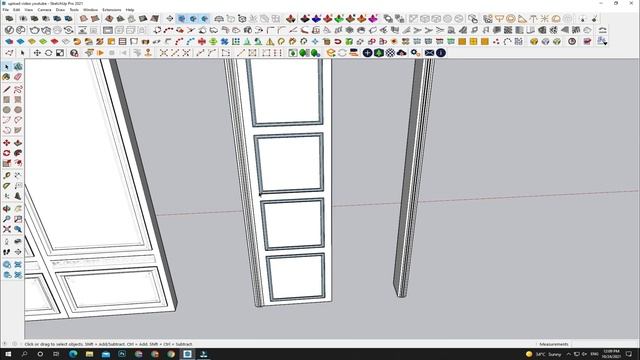Open File Explorer from taskbar
Image resolution: width=640 pixels, height=360 pixels.
pyautogui.click(x=89, y=354)
